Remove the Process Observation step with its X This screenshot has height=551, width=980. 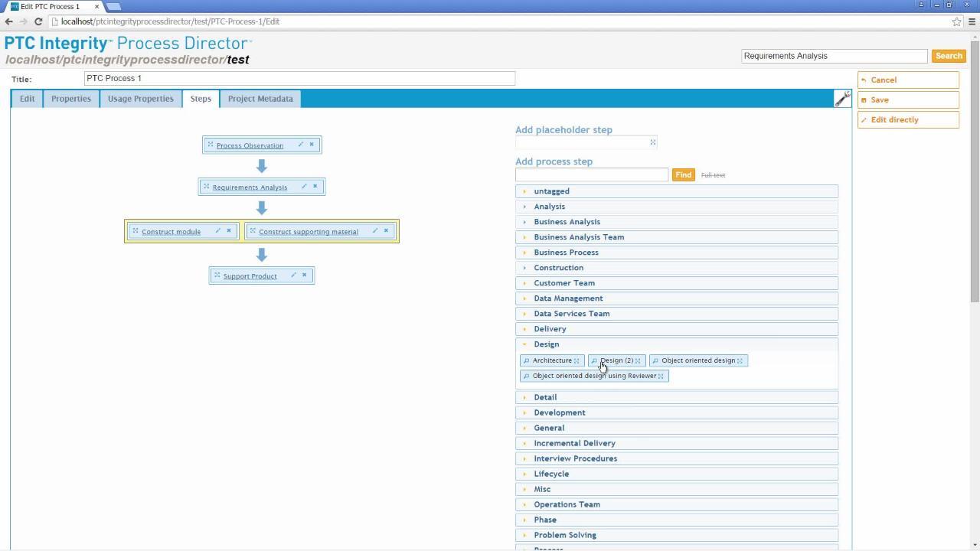312,145
